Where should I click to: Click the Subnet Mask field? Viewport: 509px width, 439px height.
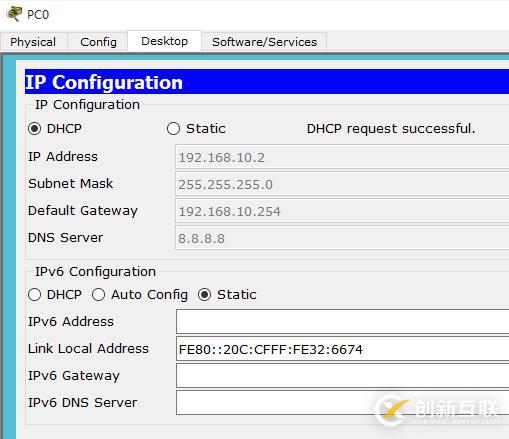(342, 184)
